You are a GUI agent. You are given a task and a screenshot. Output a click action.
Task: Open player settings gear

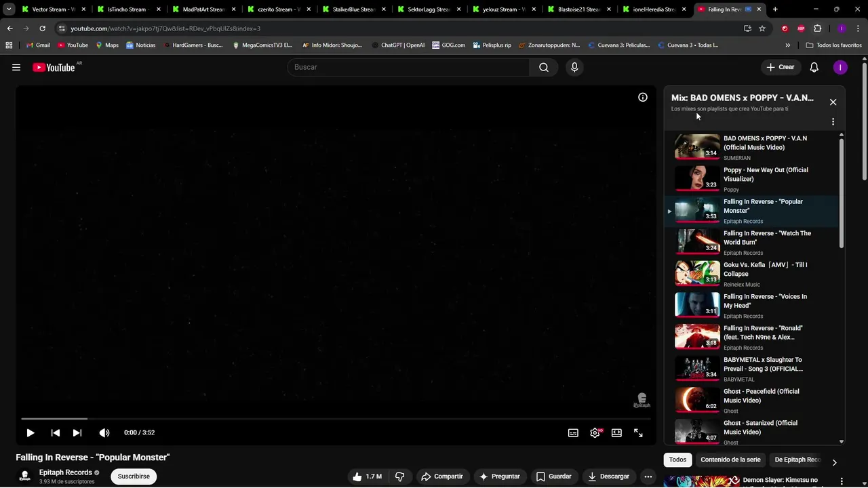pos(595,432)
